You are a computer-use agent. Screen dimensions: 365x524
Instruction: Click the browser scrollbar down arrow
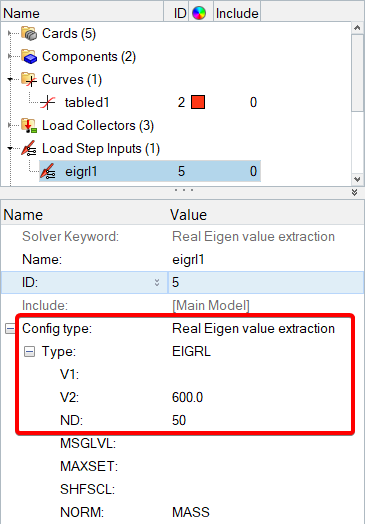tap(357, 179)
